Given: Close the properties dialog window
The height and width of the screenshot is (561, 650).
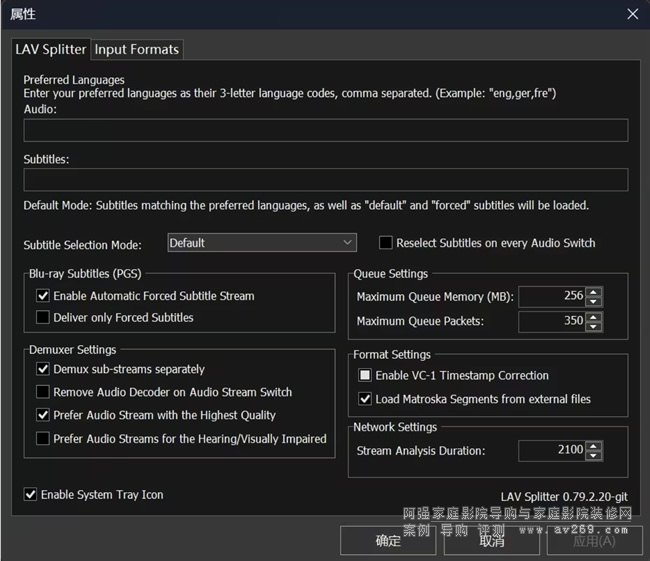Looking at the screenshot, I should (x=632, y=14).
